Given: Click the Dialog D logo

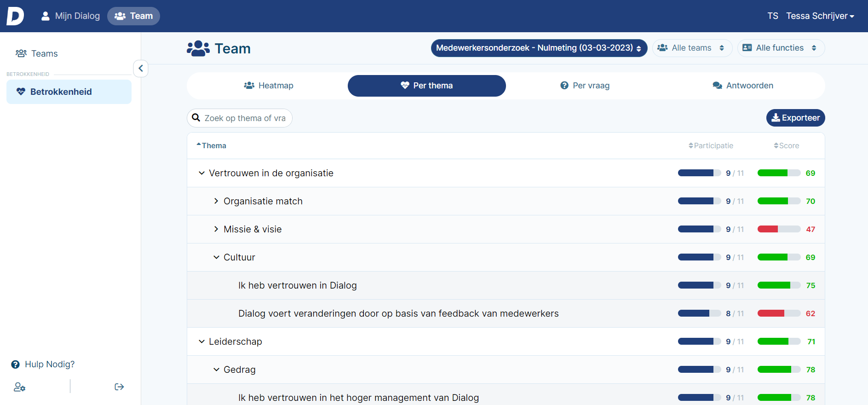Looking at the screenshot, I should click(x=15, y=16).
